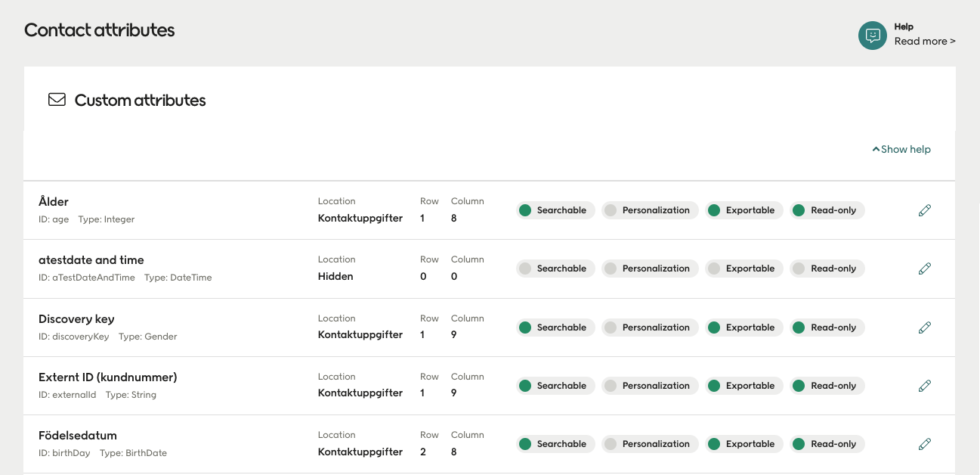Enable Personalization for Födelsedatum

(x=650, y=444)
